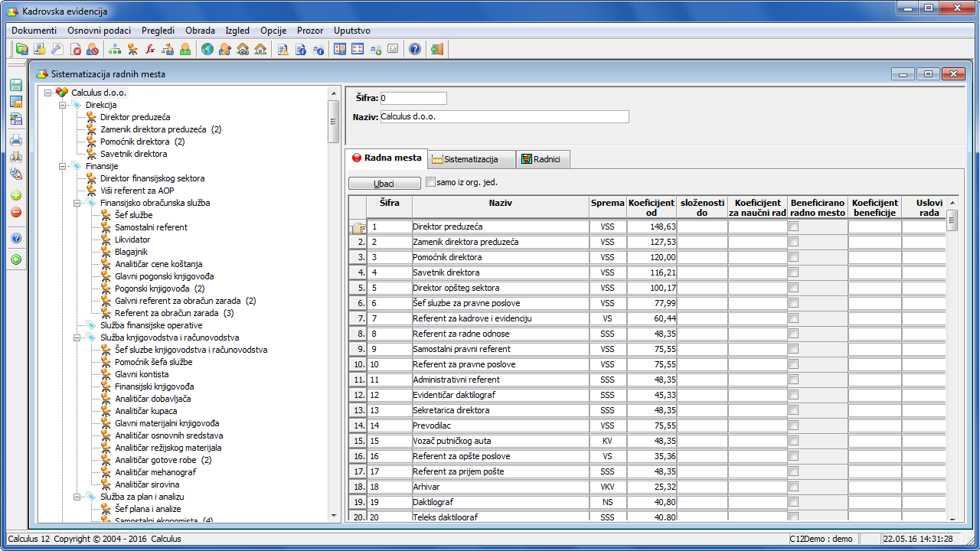Click the Naziv input field
Viewport: 980px width, 551px height.
[x=504, y=117]
